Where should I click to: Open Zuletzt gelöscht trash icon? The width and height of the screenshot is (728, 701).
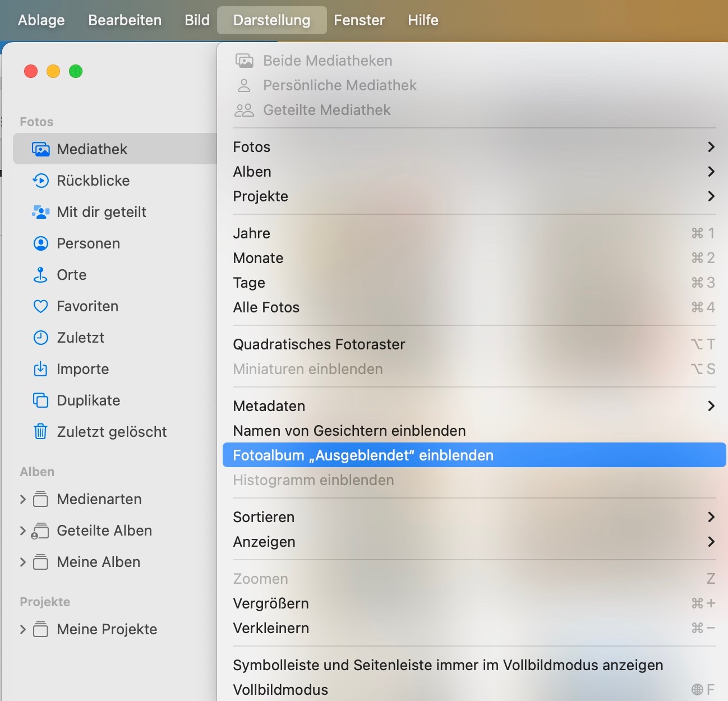(x=40, y=432)
